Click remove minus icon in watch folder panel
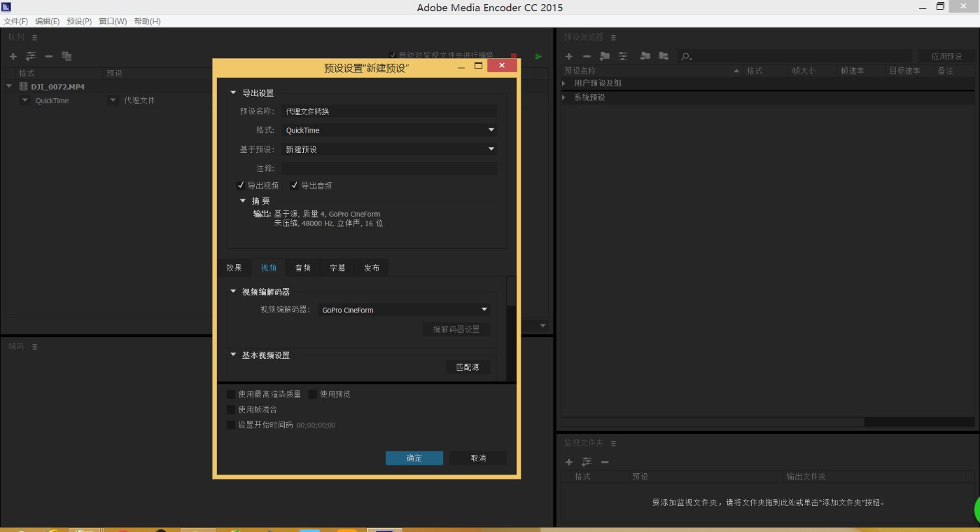 [x=605, y=462]
